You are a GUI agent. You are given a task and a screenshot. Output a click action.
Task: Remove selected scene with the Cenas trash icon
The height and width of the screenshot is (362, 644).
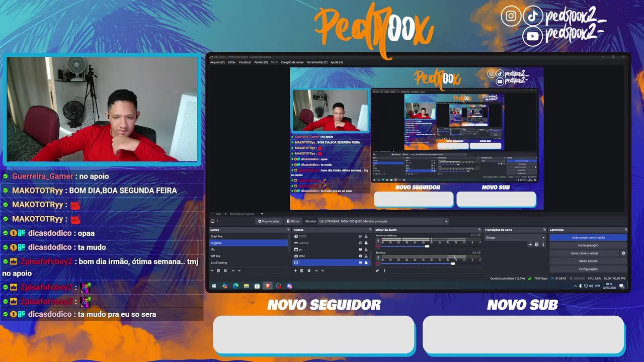(x=218, y=270)
